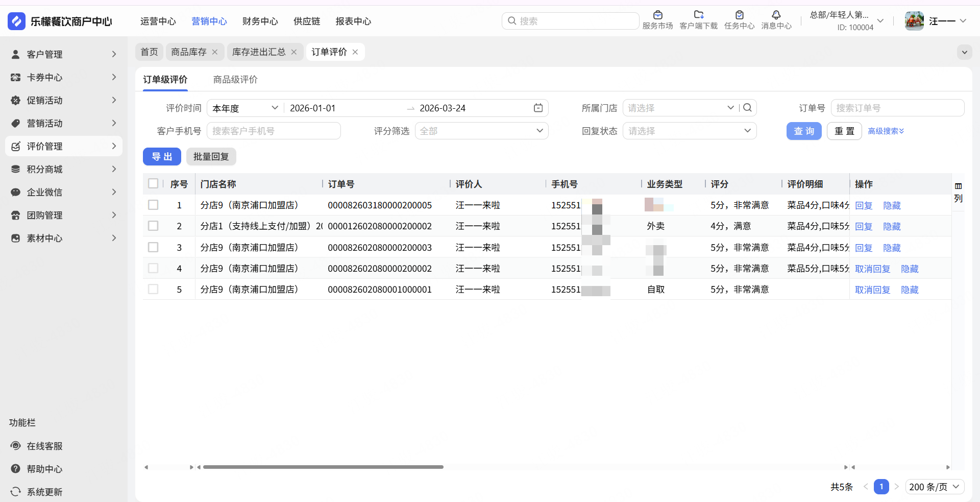Open the 消息中心 bell notifications

776,15
